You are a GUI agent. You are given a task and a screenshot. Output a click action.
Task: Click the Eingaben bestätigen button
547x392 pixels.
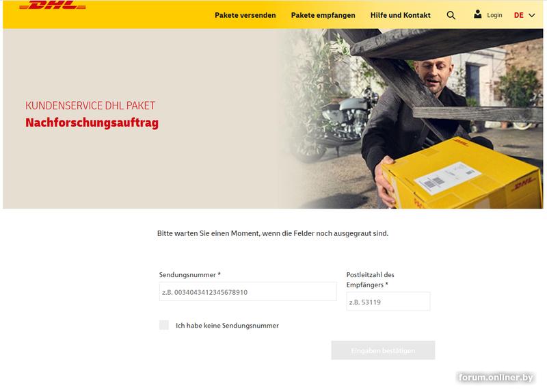tap(383, 350)
